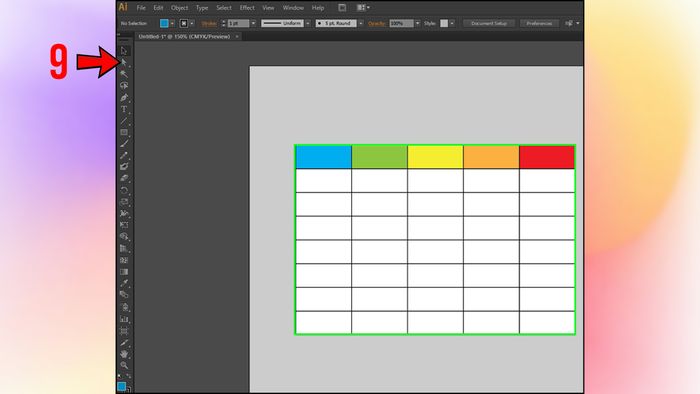This screenshot has width=700, height=394.
Task: Select the Blend tool
Action: 124,294
